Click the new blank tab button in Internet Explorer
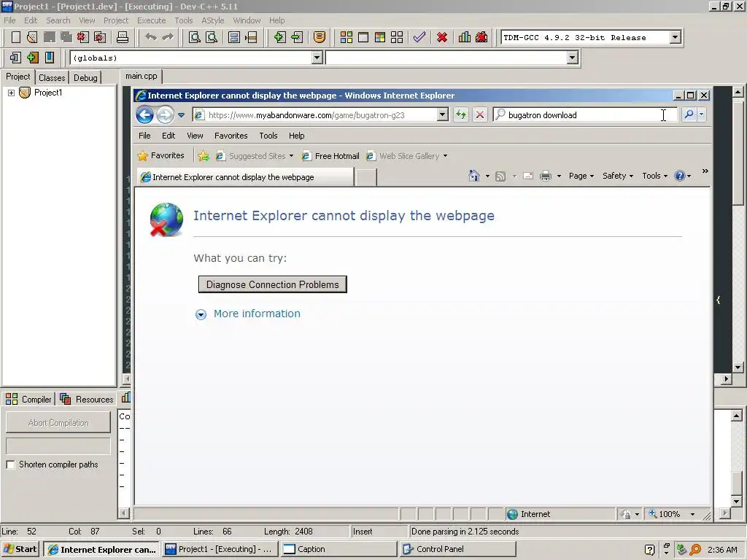The height and width of the screenshot is (560, 747). click(366, 177)
